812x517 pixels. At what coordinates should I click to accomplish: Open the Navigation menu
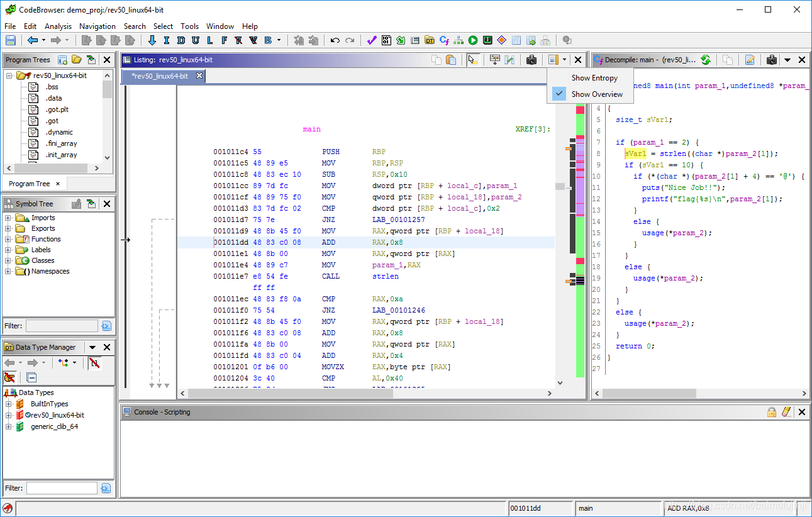coord(97,26)
